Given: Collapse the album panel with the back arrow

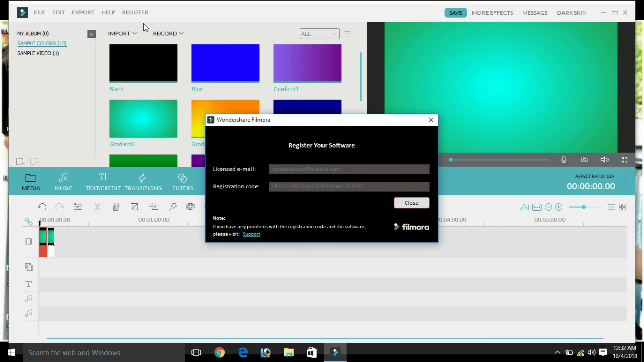Looking at the screenshot, I should [x=91, y=34].
